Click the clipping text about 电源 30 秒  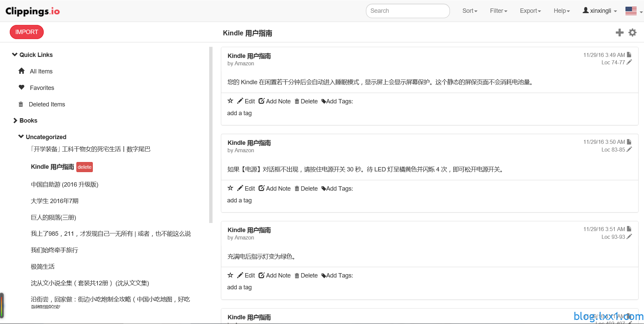point(366,169)
